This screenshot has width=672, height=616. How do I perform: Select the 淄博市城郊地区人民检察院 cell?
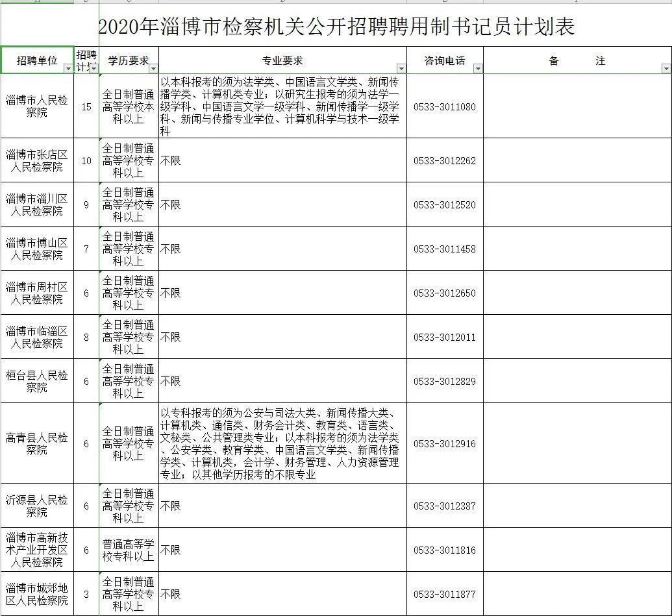(37, 594)
